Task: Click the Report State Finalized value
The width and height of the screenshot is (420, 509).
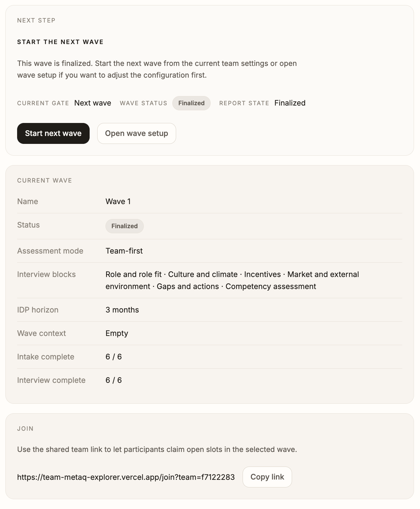Action: click(290, 103)
